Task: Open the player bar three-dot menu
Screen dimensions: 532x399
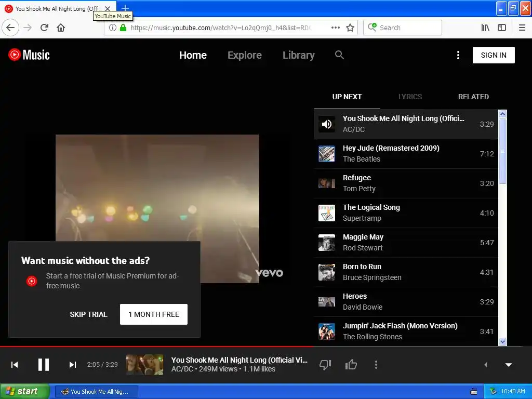Action: (x=376, y=365)
